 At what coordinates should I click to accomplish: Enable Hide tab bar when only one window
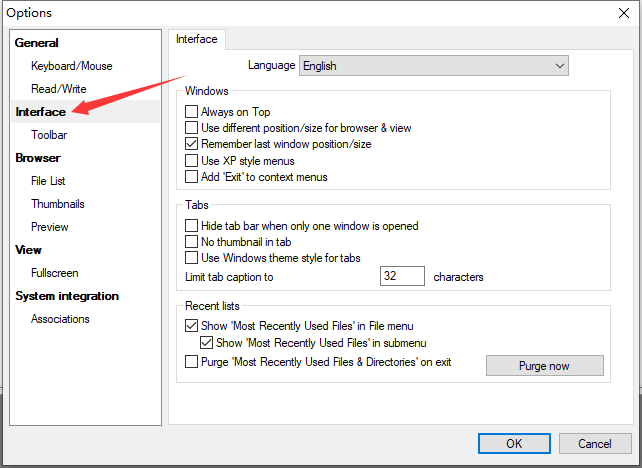pos(192,226)
